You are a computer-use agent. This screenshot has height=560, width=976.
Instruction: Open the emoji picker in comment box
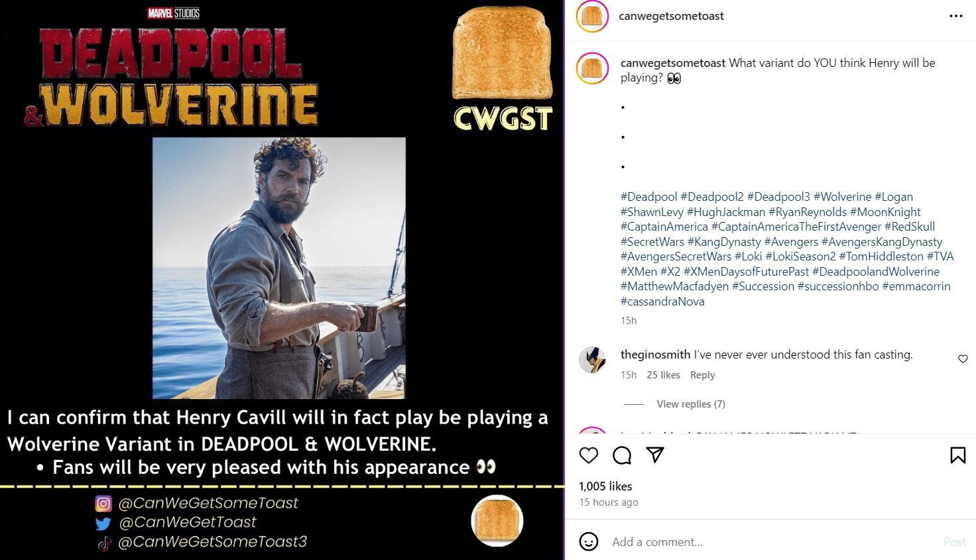pyautogui.click(x=589, y=541)
